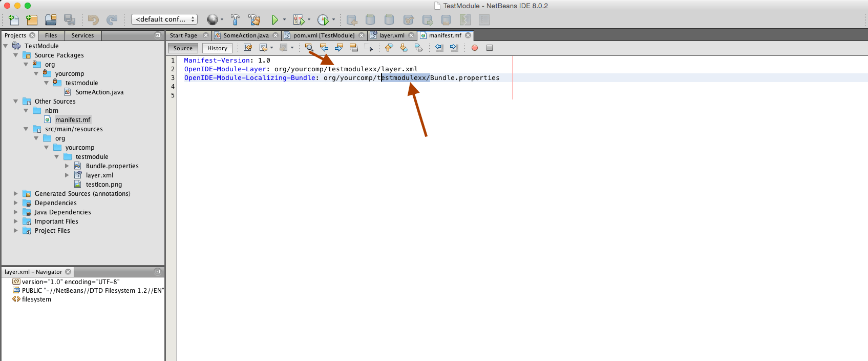Close the SomeAction.java editor tab
The image size is (868, 361).
point(276,35)
